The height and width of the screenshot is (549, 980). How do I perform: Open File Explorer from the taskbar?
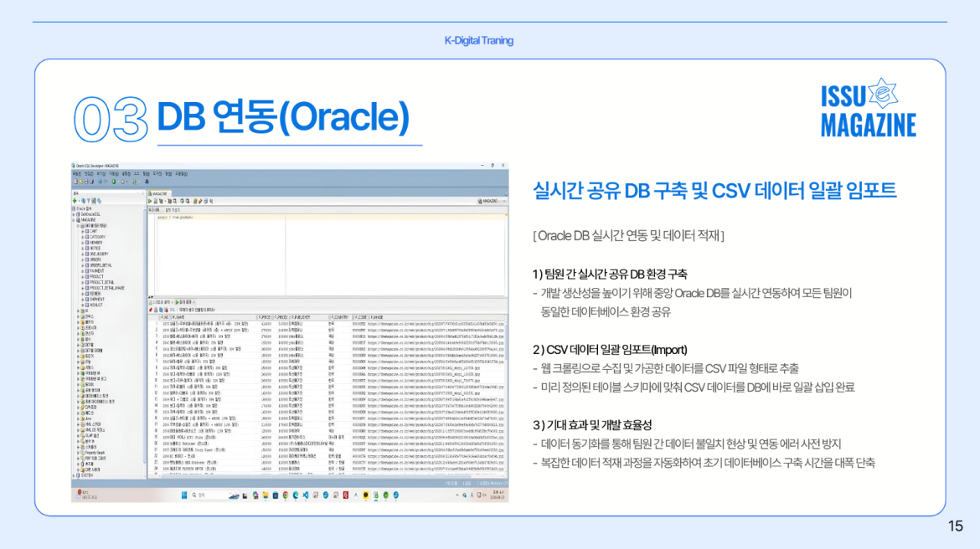[265, 495]
